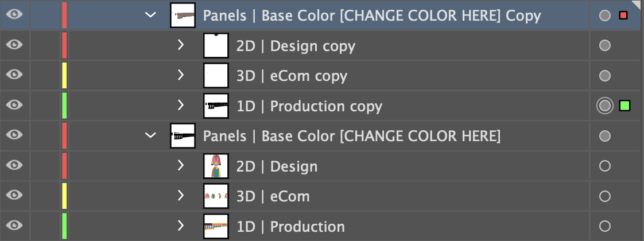Viewport: 644px width, 241px height.
Task: Hide the 1D | Production layer
Action: tap(14, 226)
